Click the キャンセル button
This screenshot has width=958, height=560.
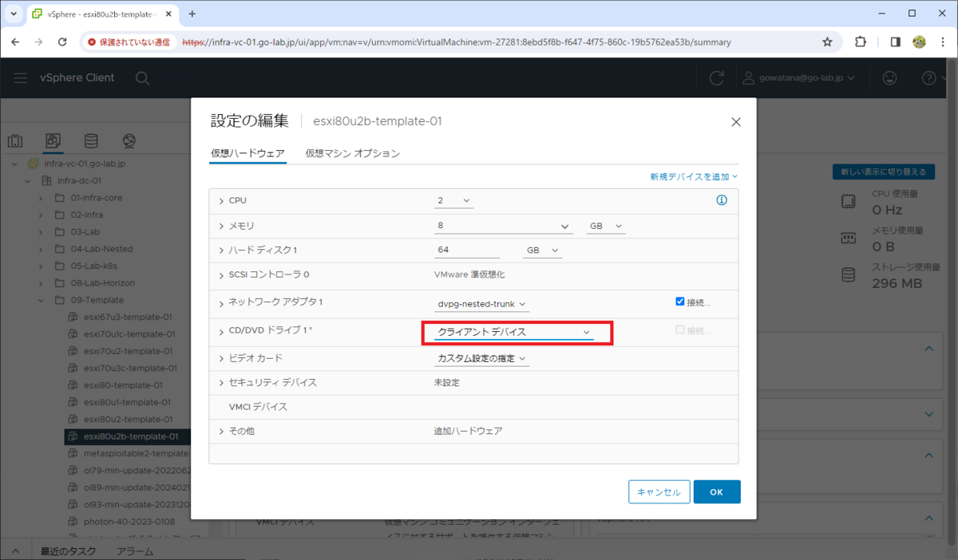pos(659,492)
